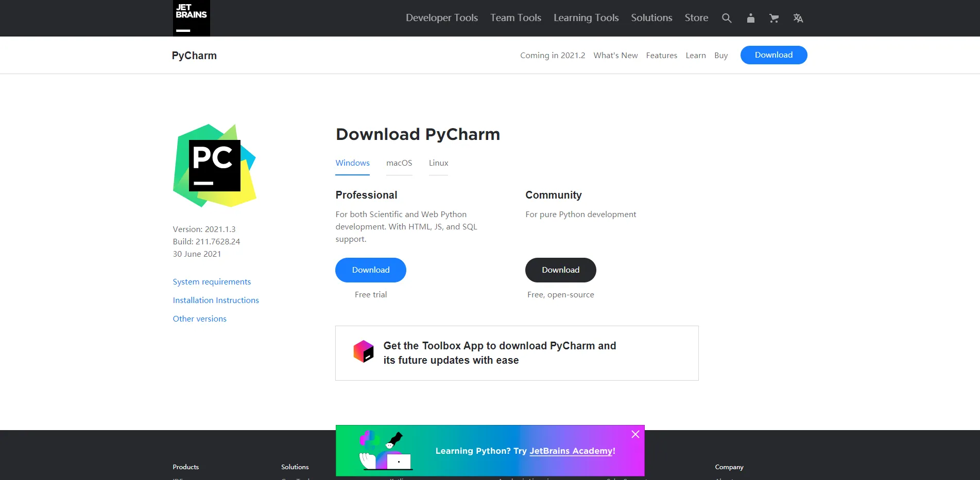Click the Download PyCharm heading

(x=418, y=134)
